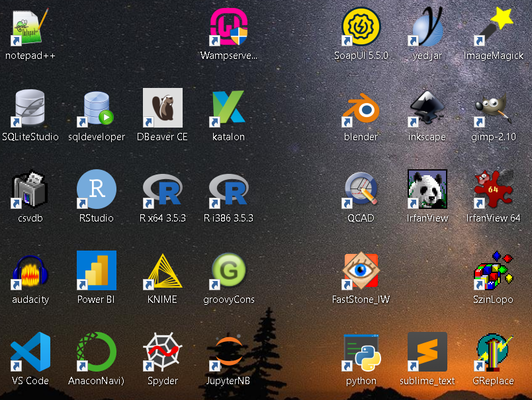Open SoapUI 5.5.0 shortcut
Image resolution: width=532 pixels, height=400 pixels.
click(x=361, y=27)
